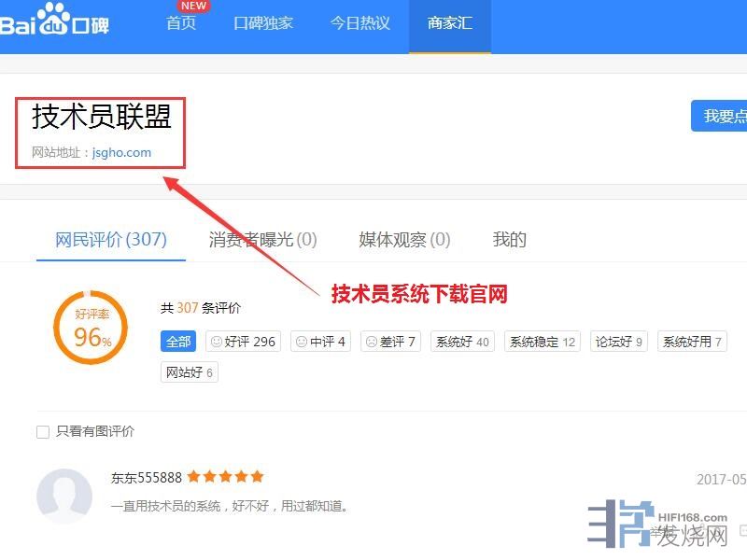Filter by 好评 296 smiley tag
The height and width of the screenshot is (560, 747).
pos(243,342)
